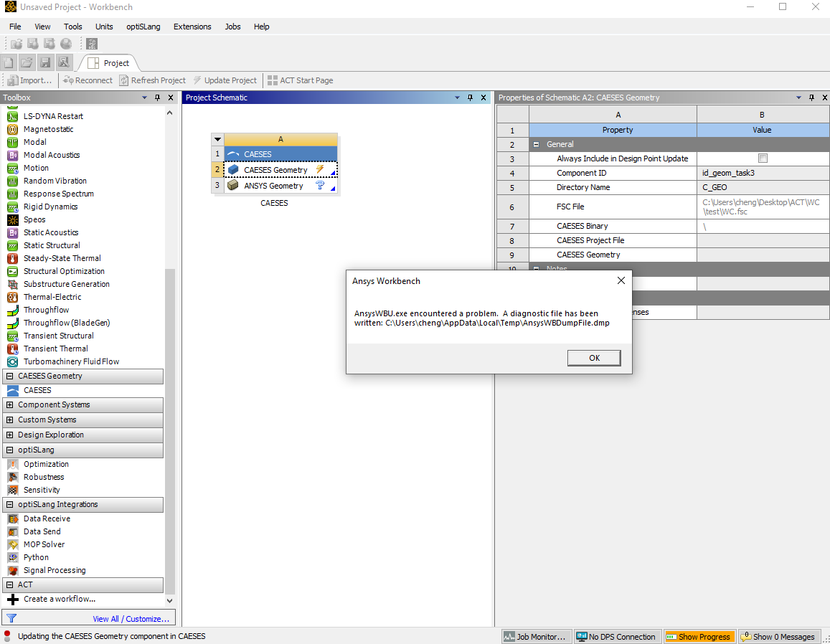Select ANSYS Geometry cell in schematic
The width and height of the screenshot is (830, 644).
[280, 186]
